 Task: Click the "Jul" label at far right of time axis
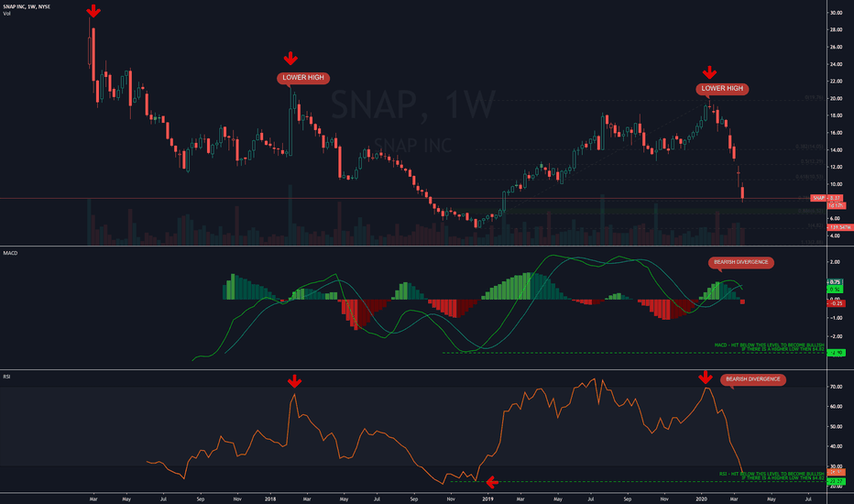807,499
